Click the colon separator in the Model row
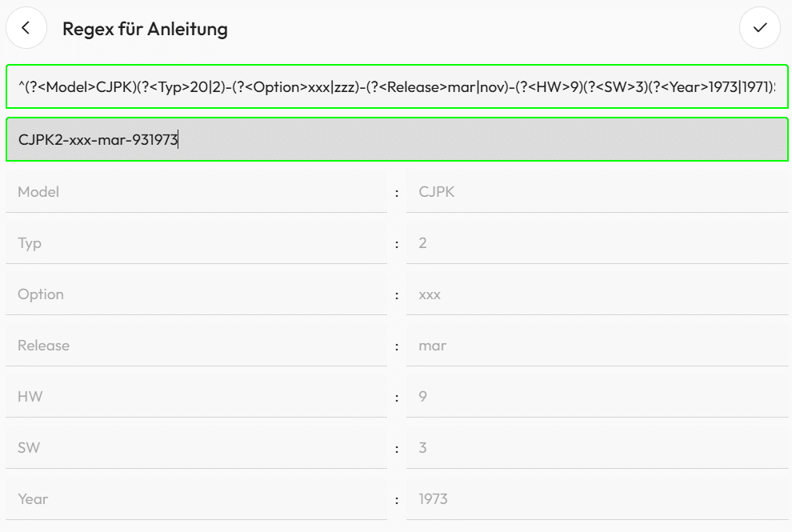The width and height of the screenshot is (792, 532). click(397, 193)
